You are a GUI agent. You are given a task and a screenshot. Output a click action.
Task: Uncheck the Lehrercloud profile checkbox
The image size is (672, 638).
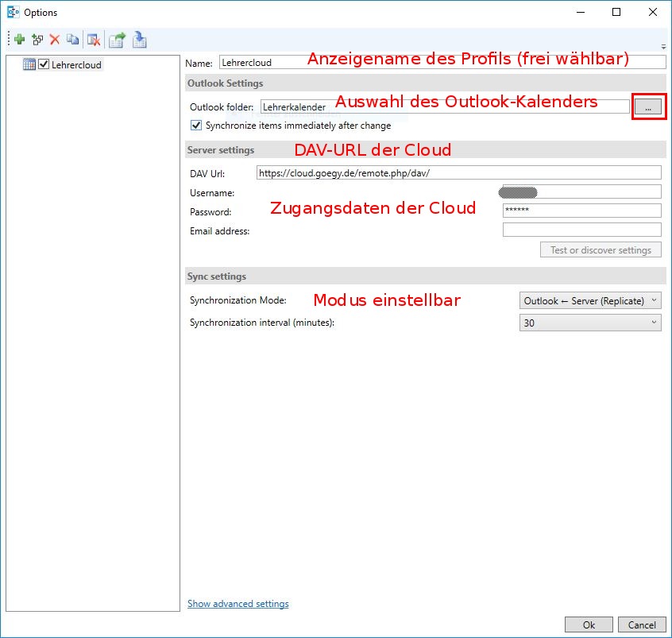point(44,64)
